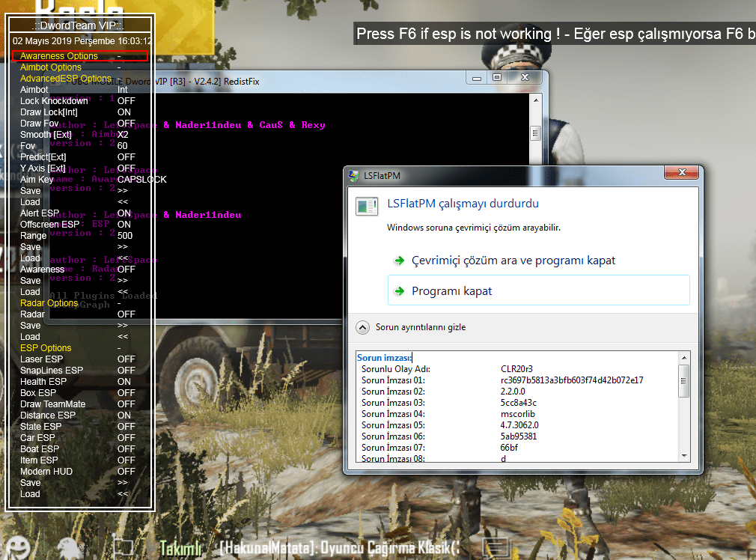Click the details list scrollbar thumb
This screenshot has height=560, width=756.
[683, 381]
